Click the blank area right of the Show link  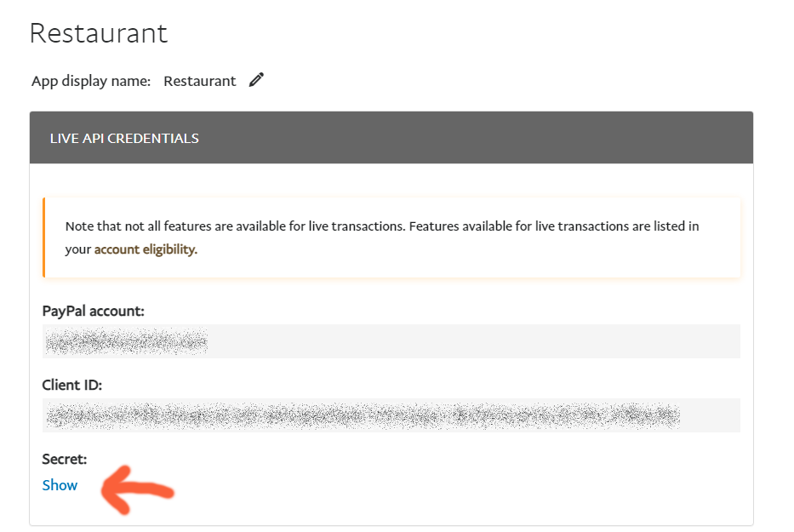coord(426,485)
